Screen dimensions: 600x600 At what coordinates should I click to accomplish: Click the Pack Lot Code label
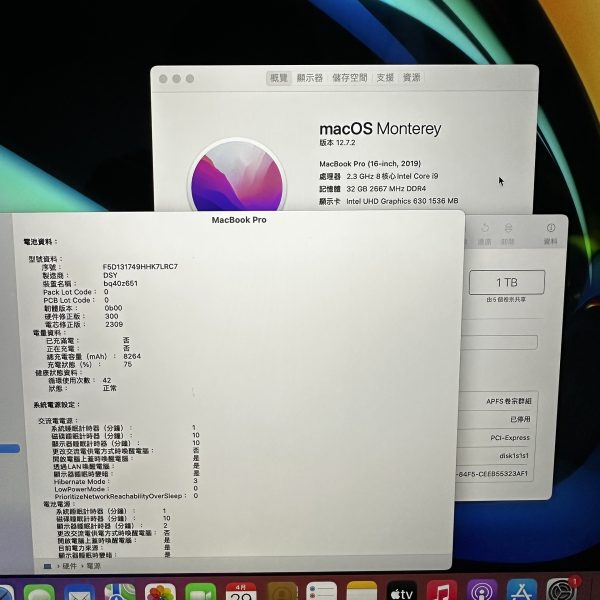(x=69, y=292)
